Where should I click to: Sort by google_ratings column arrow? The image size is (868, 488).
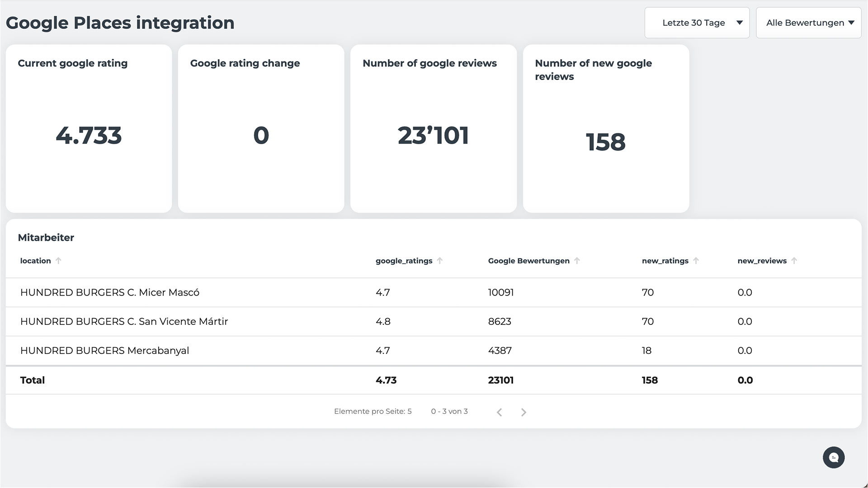440,261
